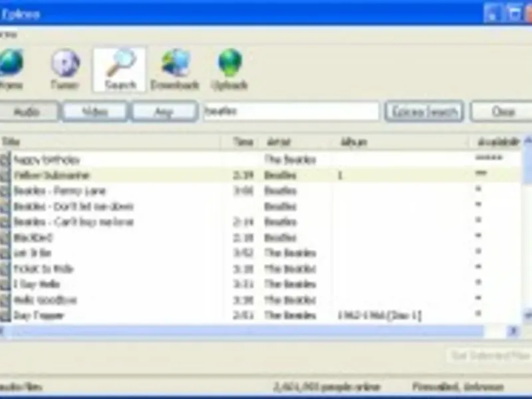Sort results by the Title column header
This screenshot has height=399, width=532.
tap(110, 142)
